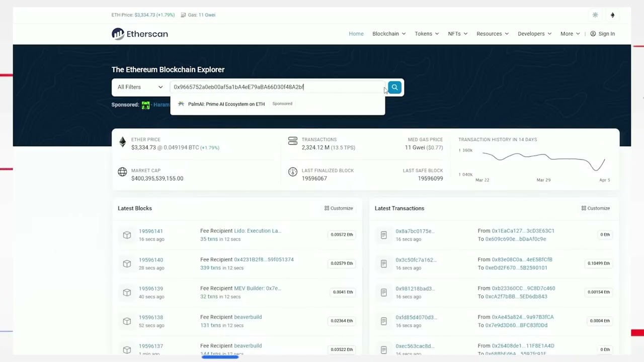This screenshot has height=362, width=644.
Task: Expand the Blockchain menu
Action: (389, 34)
